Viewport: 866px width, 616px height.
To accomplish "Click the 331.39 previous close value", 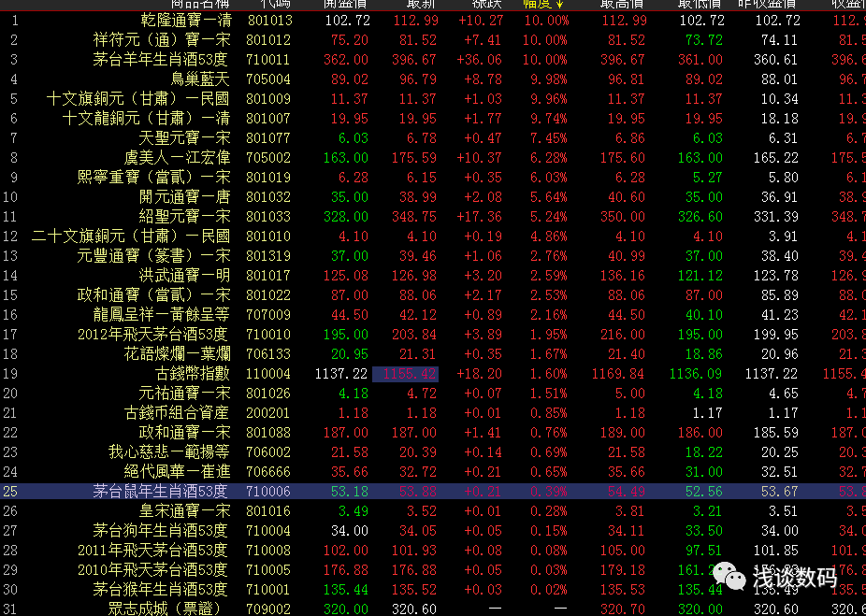I will click(x=775, y=217).
